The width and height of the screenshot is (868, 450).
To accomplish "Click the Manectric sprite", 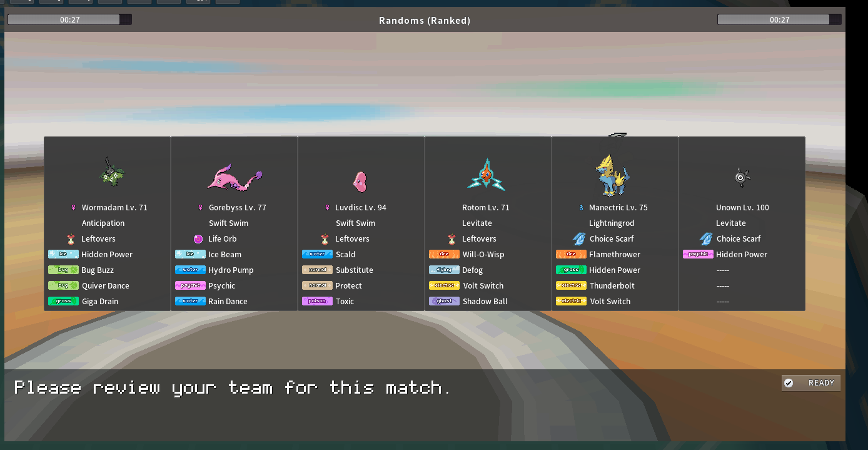I will coord(612,175).
